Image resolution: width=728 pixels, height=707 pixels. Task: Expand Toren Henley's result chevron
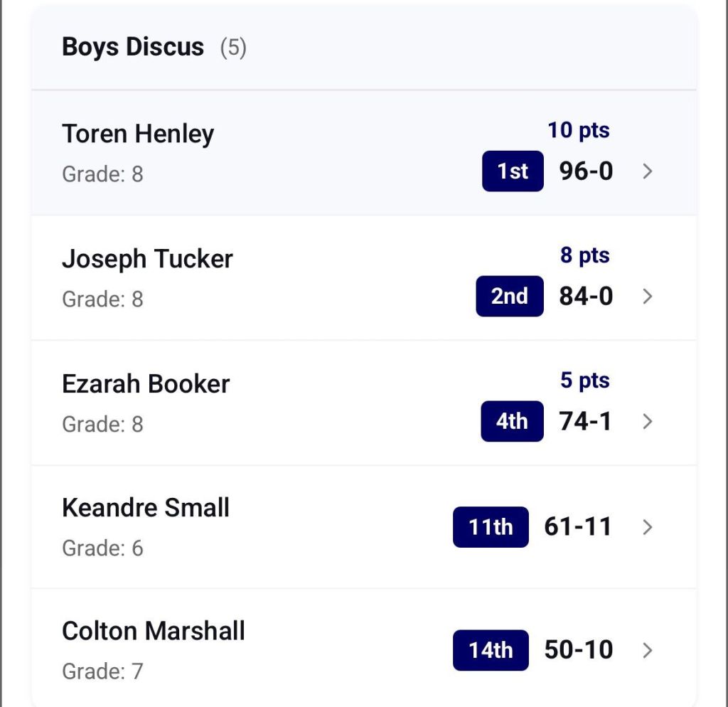click(647, 171)
